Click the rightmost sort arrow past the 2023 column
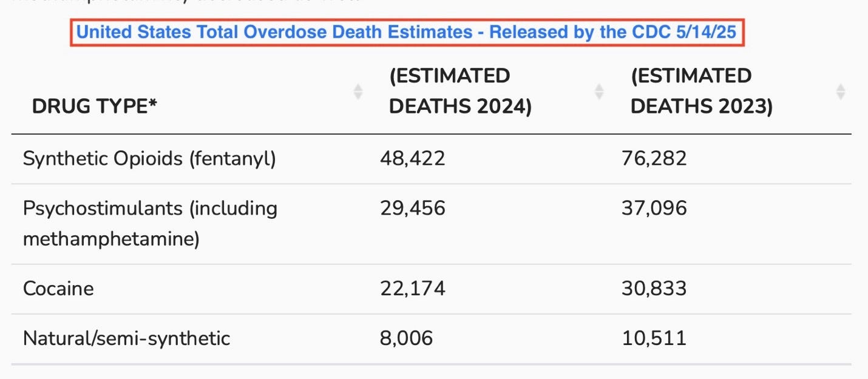This screenshot has width=868, height=379. (x=840, y=92)
